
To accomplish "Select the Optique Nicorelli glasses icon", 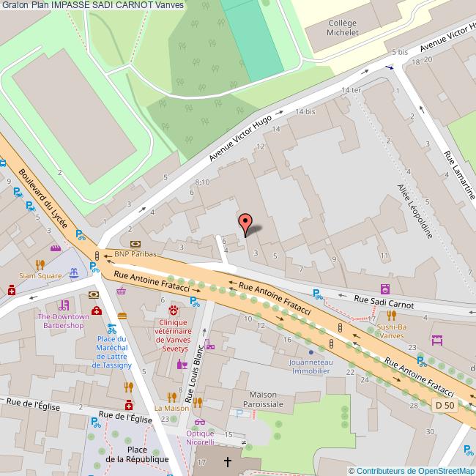I will tap(200, 422).
